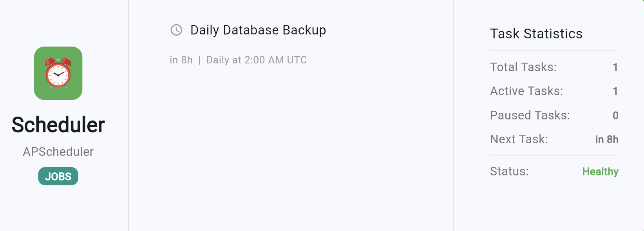Viewport: 644px width, 231px height.
Task: Click the Total Tasks count value
Action: [615, 67]
